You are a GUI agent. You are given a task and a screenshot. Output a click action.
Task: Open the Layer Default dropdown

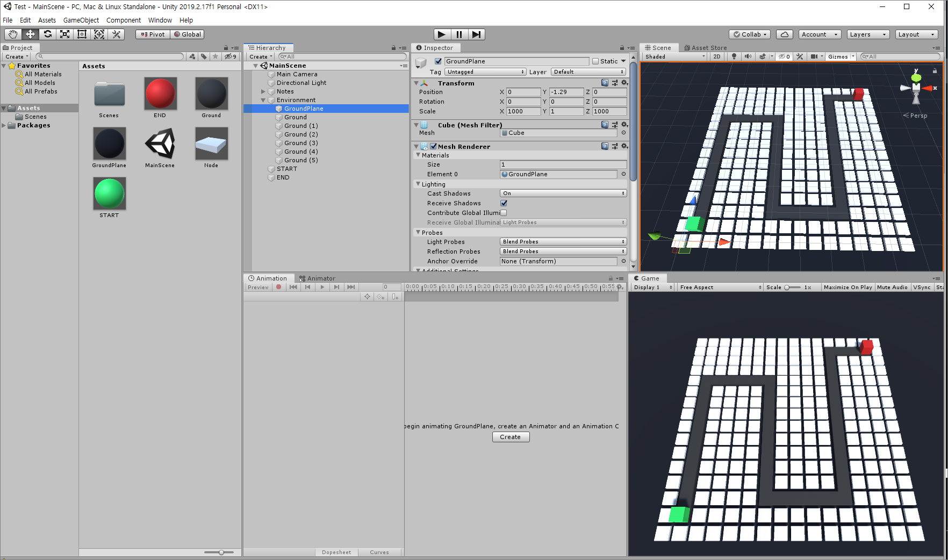coord(588,72)
